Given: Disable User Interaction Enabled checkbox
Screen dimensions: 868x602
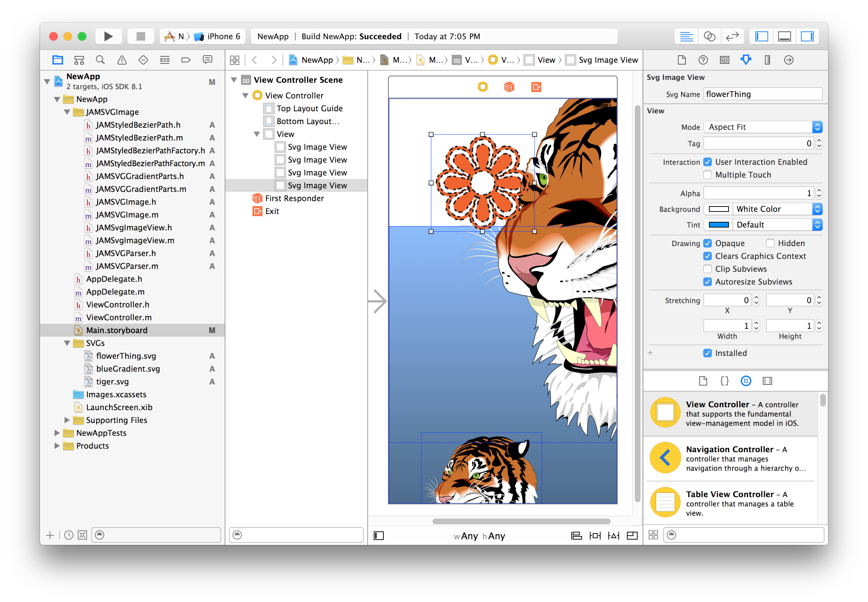Looking at the screenshot, I should (x=708, y=162).
